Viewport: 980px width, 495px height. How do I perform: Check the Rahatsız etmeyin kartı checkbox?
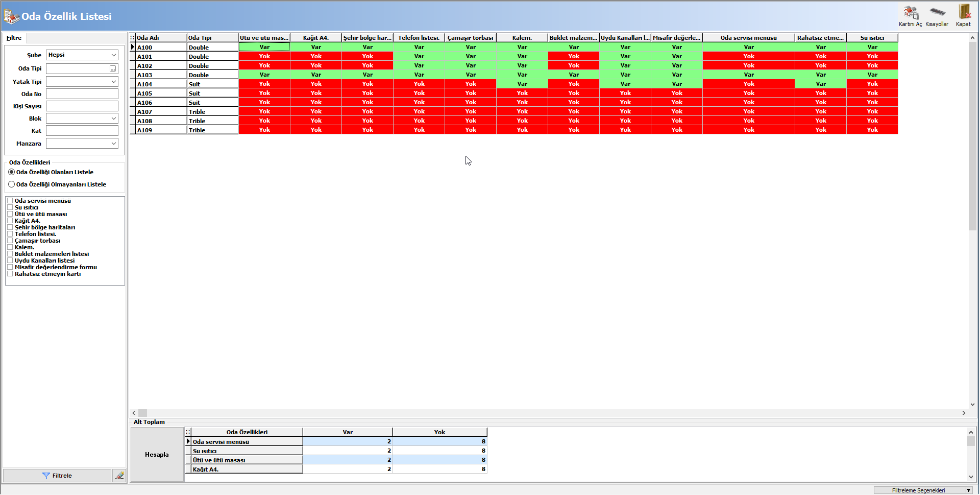10,274
